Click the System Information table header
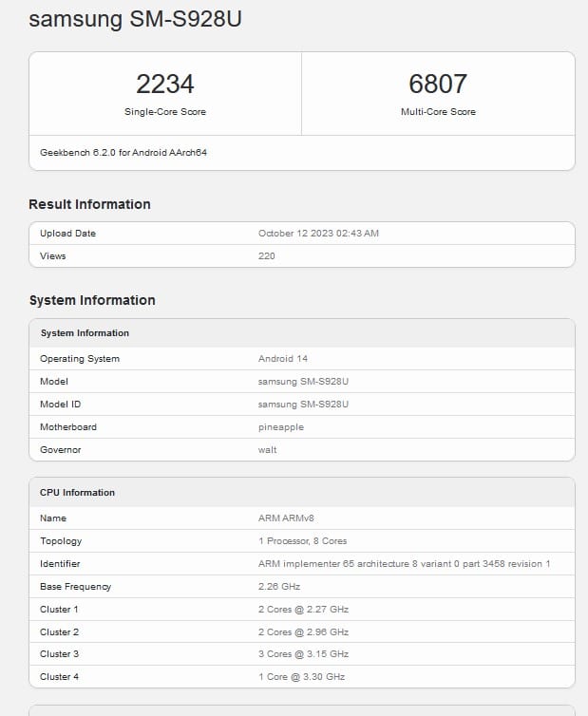Viewport: 588px width, 716px height. (x=85, y=333)
